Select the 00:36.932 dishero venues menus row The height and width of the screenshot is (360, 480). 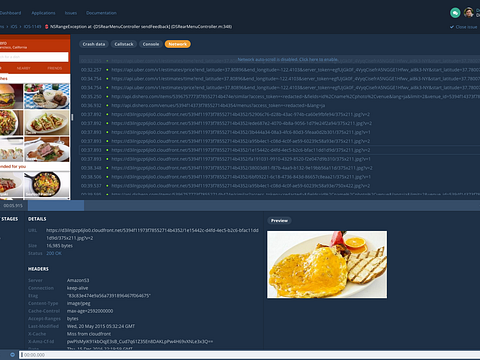pyautogui.click(x=280, y=106)
